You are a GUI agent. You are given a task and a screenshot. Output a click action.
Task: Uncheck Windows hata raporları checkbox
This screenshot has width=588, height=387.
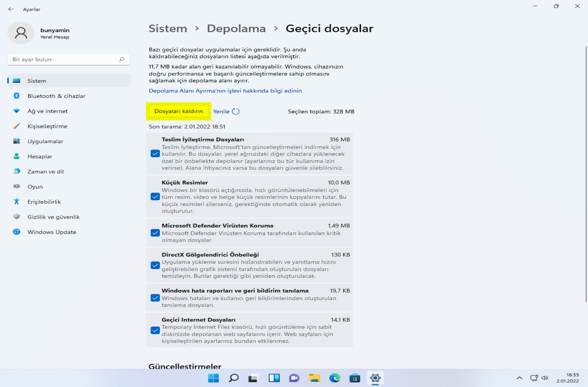tap(155, 298)
